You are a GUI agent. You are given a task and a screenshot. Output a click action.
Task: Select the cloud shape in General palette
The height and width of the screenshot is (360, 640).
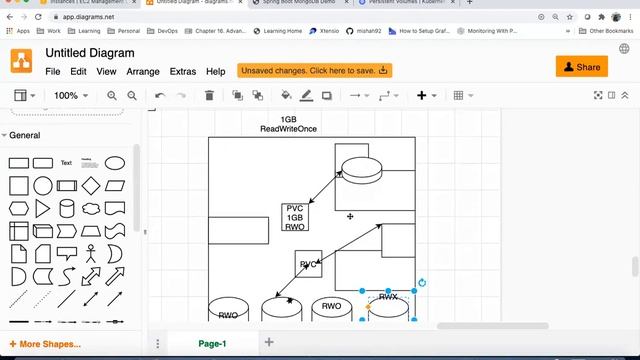(x=91, y=209)
